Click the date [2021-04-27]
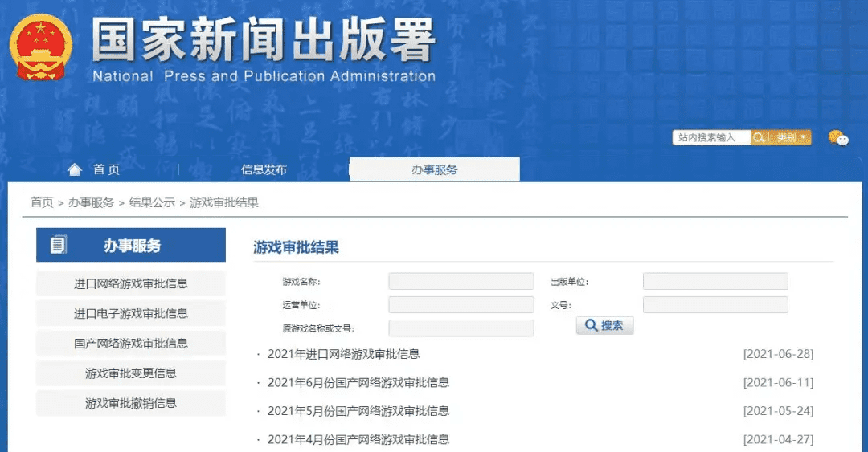The width and height of the screenshot is (868, 452). pyautogui.click(x=778, y=439)
